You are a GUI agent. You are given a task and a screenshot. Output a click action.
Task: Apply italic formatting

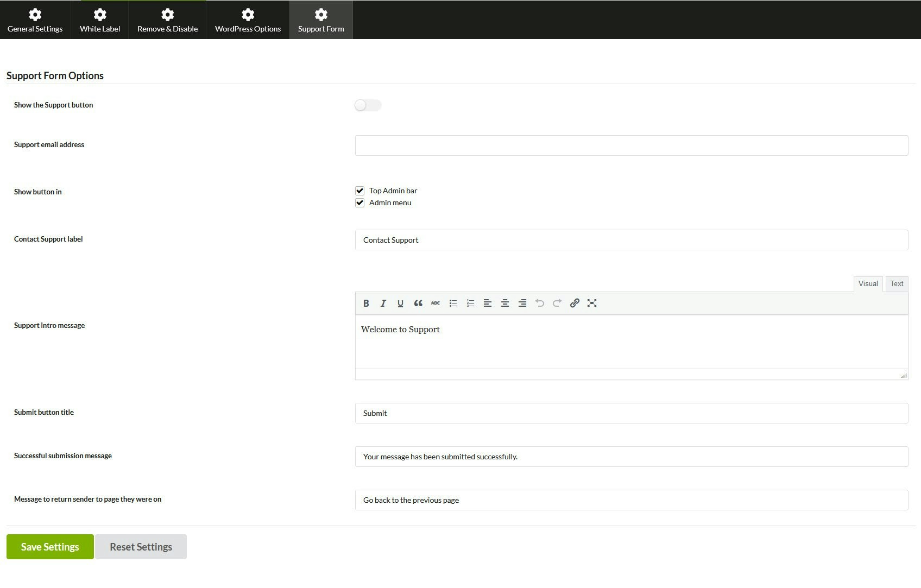383,303
